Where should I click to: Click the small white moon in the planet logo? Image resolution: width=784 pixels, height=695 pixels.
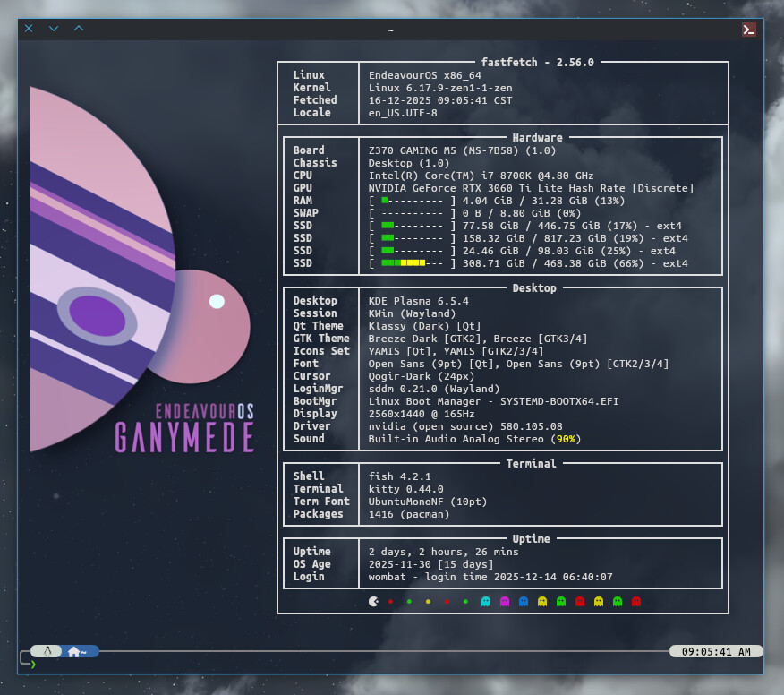[x=217, y=302]
